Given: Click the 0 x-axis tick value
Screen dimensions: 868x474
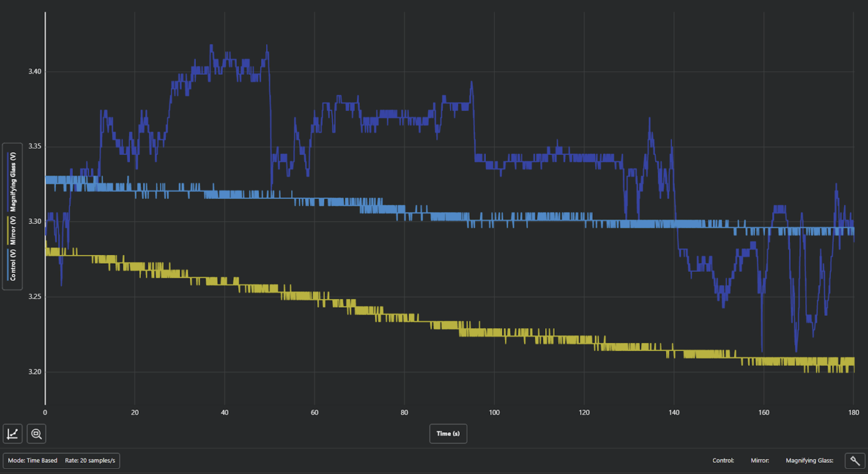Looking at the screenshot, I should (45, 412).
